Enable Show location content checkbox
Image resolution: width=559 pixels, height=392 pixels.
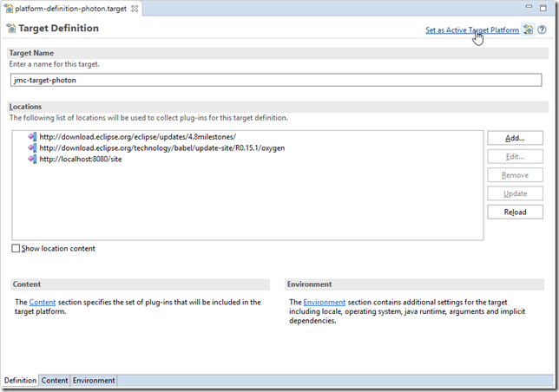click(x=16, y=249)
